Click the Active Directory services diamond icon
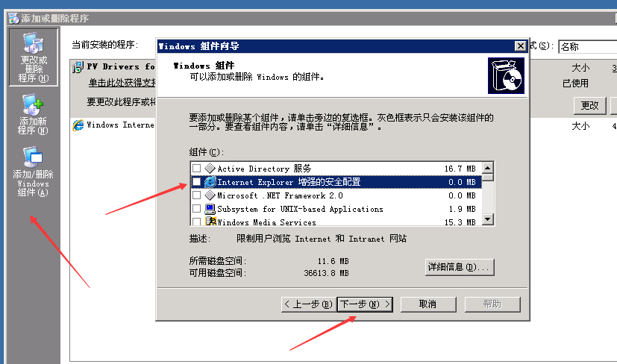 [210, 169]
